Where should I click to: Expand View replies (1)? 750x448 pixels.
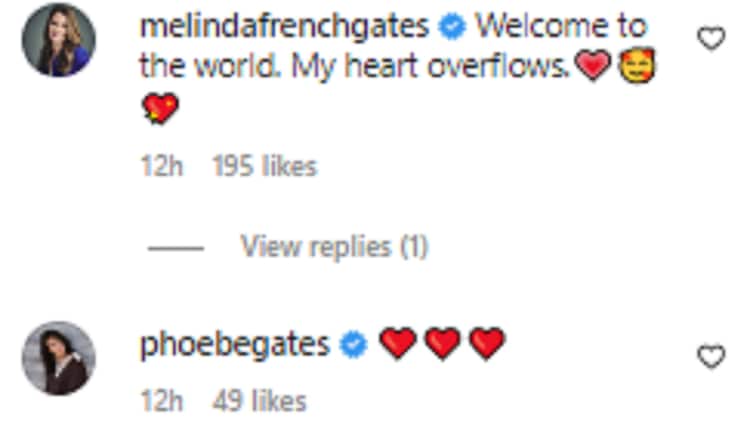[x=334, y=246]
